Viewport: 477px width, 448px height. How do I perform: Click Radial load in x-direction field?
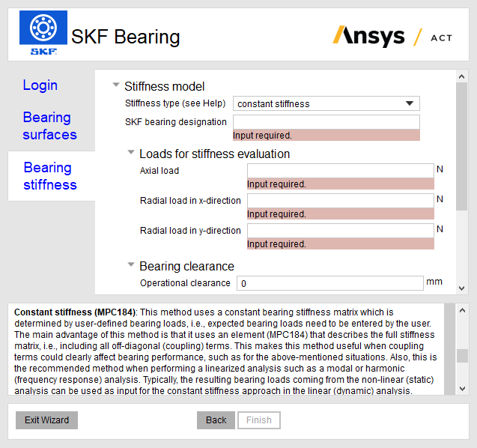[x=341, y=201]
